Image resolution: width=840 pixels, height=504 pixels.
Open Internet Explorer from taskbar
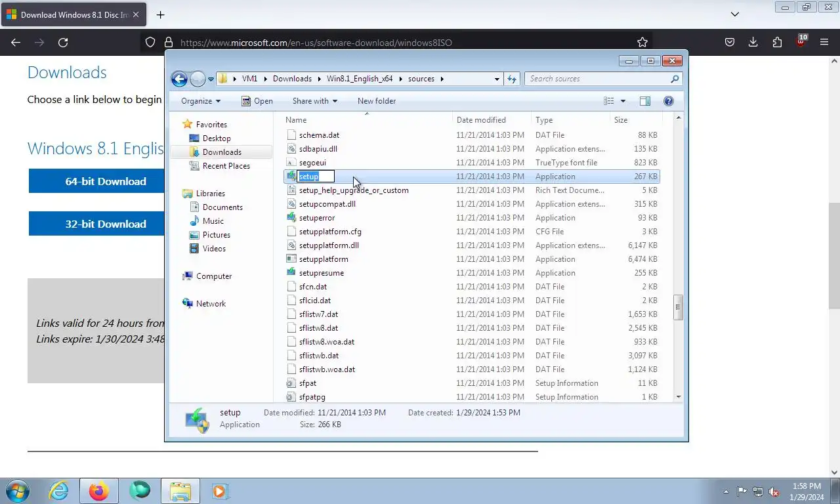point(58,491)
